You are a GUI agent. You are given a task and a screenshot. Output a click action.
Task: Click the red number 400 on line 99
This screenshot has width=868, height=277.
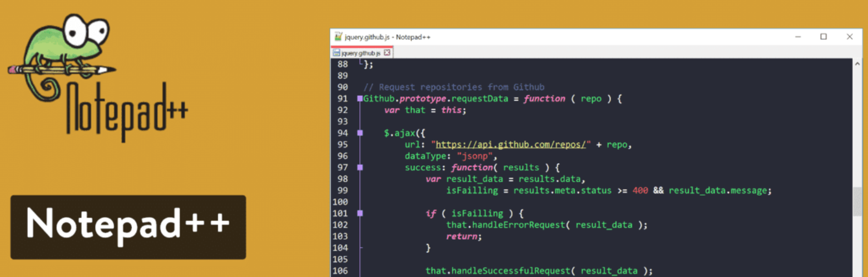click(x=640, y=191)
